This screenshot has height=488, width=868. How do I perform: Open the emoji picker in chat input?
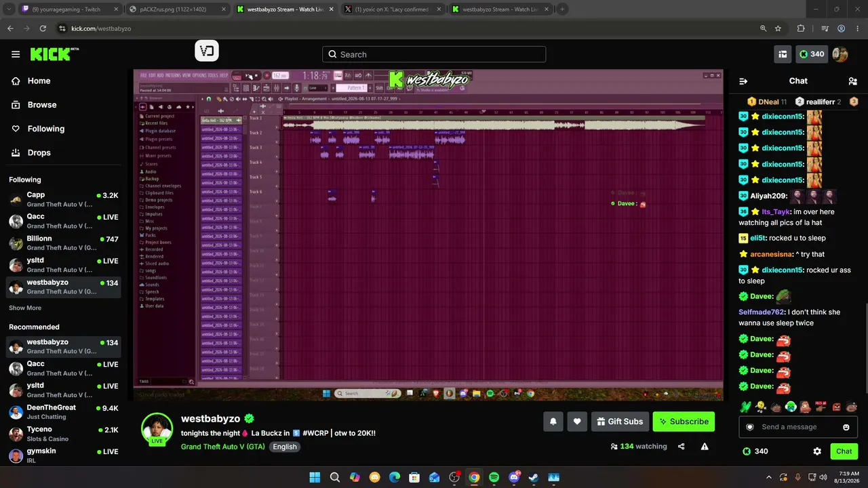(846, 427)
